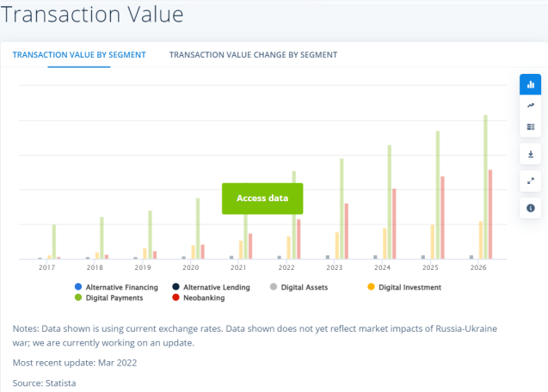548x392 pixels.
Task: Switch to line chart view icon
Action: click(530, 105)
